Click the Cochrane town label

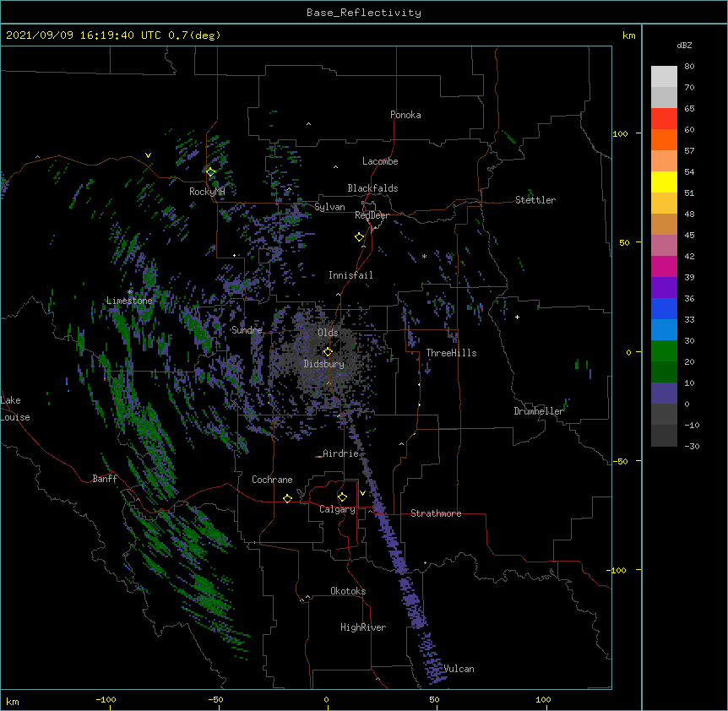(272, 480)
